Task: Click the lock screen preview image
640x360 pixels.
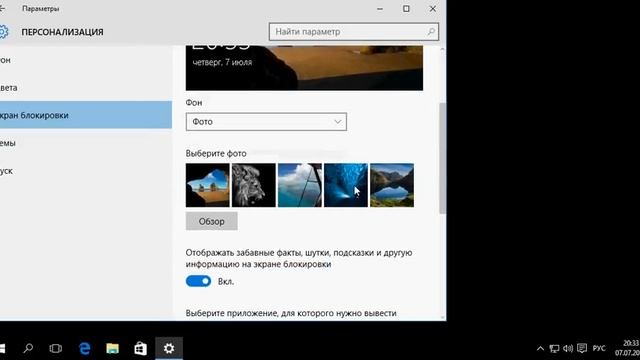Action: [304, 68]
